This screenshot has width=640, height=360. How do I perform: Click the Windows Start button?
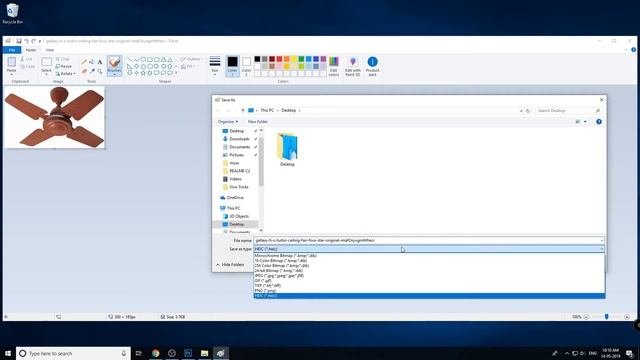[8, 353]
